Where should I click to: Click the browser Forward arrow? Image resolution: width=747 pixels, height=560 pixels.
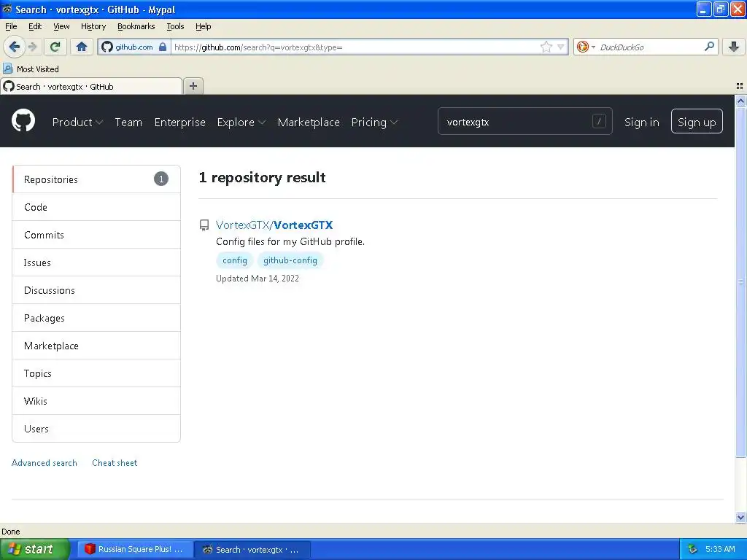pos(32,47)
